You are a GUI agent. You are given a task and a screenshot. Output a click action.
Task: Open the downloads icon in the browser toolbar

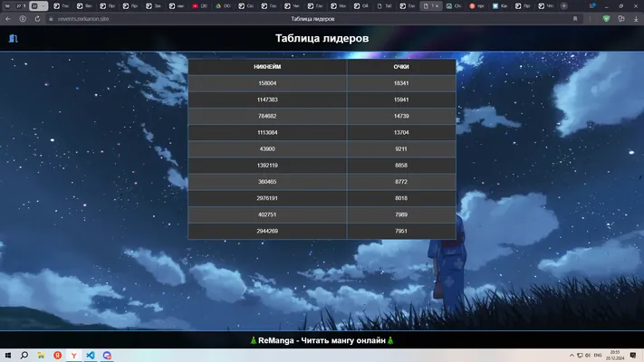click(636, 19)
